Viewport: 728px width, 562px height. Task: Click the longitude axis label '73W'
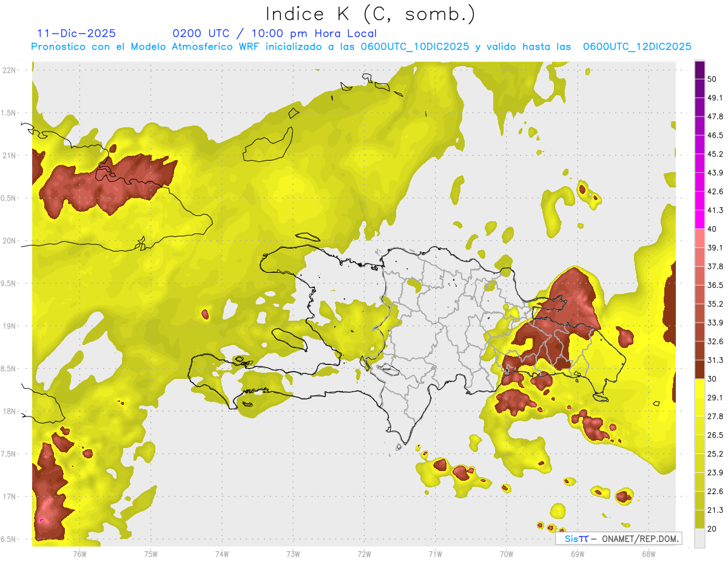tap(293, 554)
